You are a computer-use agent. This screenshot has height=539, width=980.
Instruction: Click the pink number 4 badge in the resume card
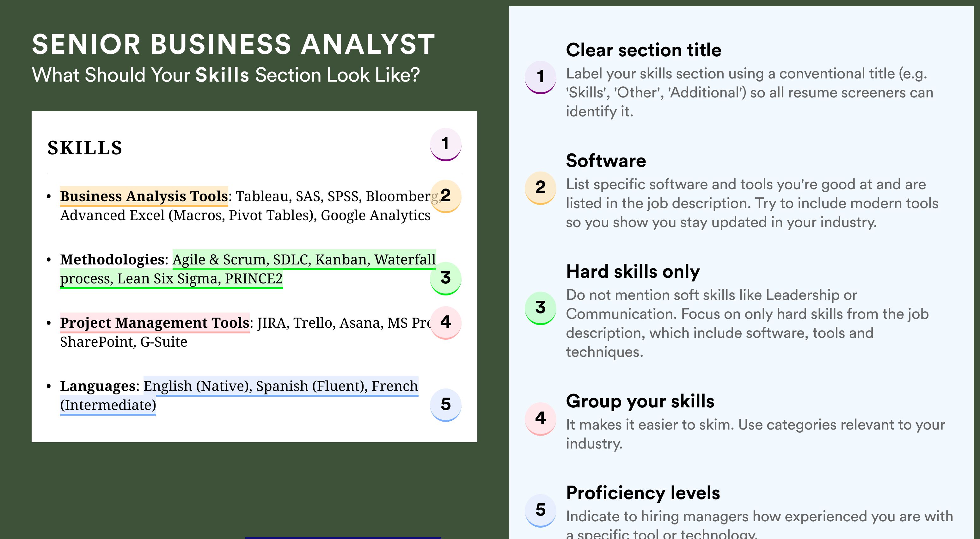[x=445, y=322]
